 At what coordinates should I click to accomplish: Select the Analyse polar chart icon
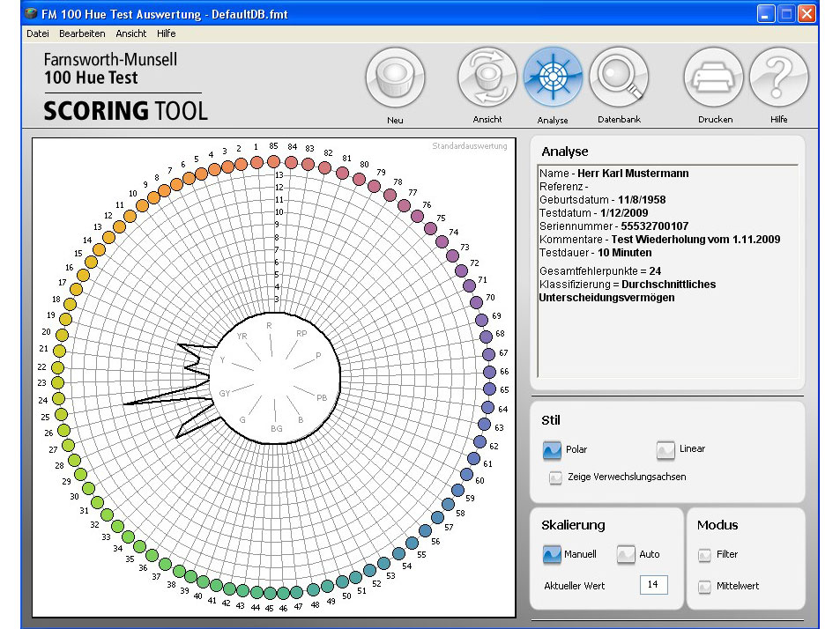point(553,77)
